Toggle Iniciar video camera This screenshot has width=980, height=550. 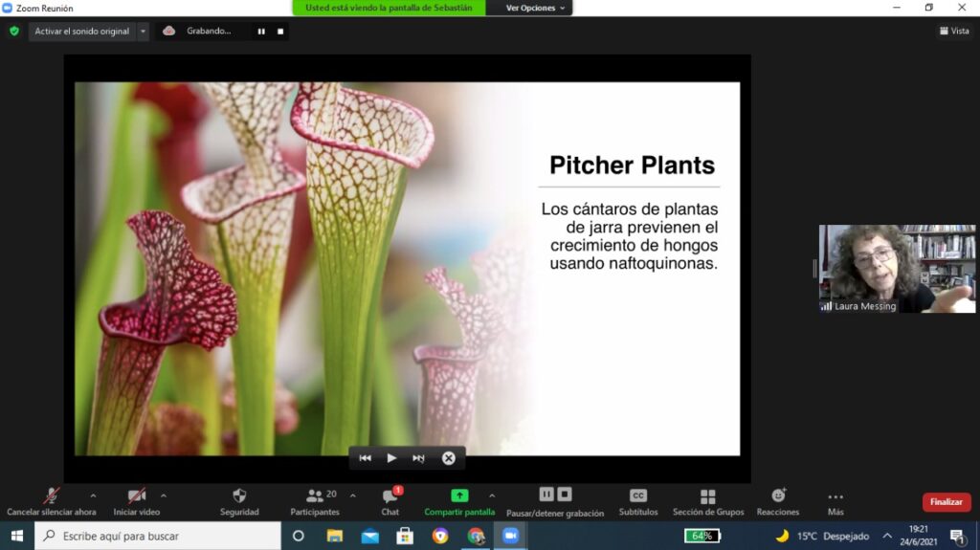click(136, 496)
